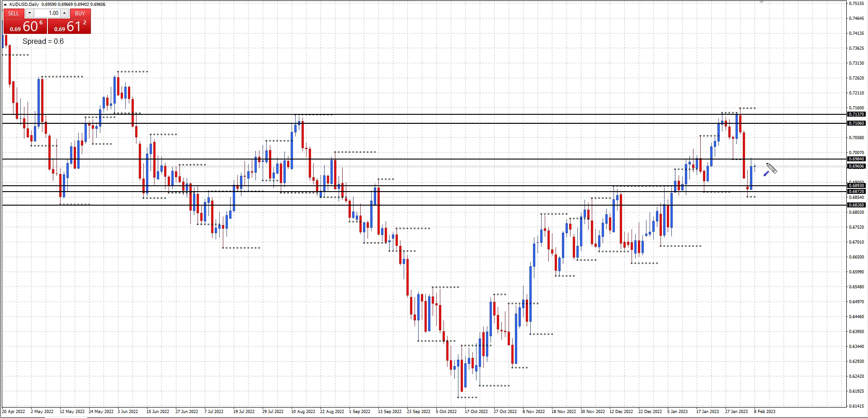
Task: Click the buy price 0.69 61 panel
Action: pyautogui.click(x=69, y=27)
